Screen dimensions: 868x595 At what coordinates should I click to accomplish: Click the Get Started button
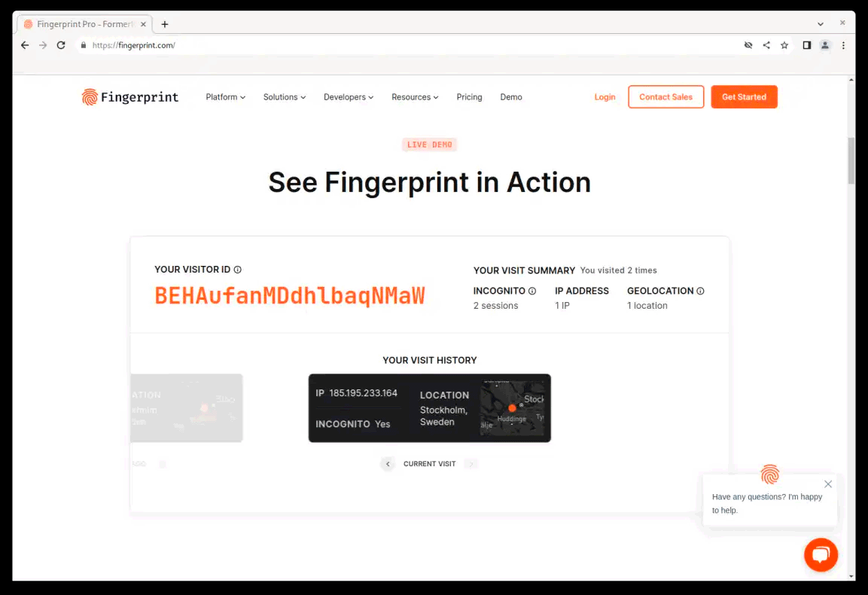tap(744, 97)
